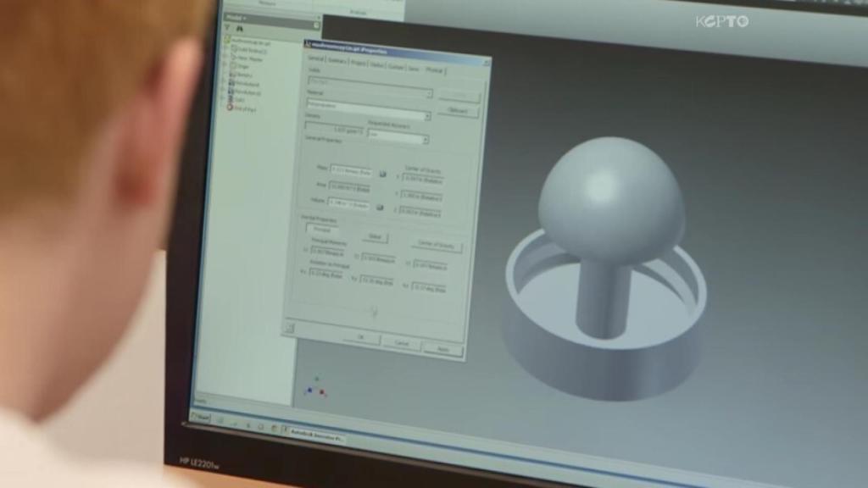Viewport: 868px width, 488px height.
Task: Open the Requested Accuracy dropdown
Action: (x=425, y=140)
